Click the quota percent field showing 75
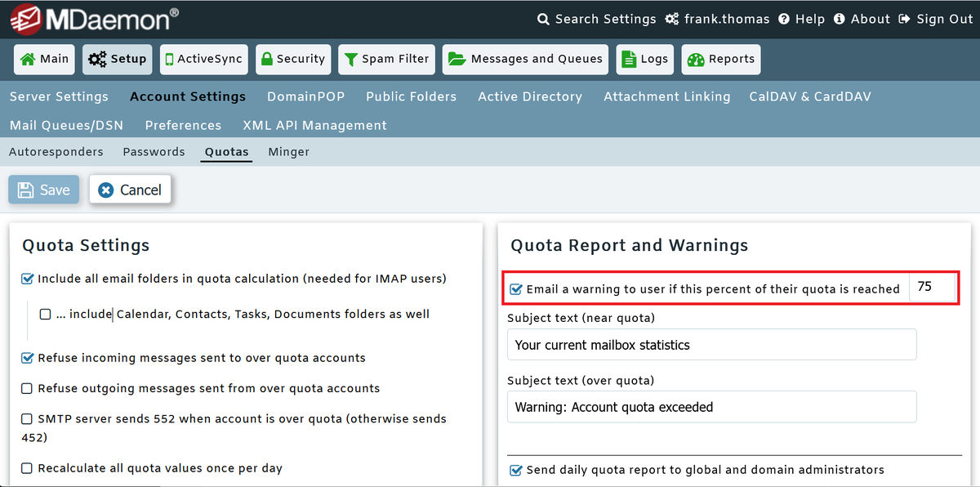The image size is (980, 487). [x=932, y=288]
